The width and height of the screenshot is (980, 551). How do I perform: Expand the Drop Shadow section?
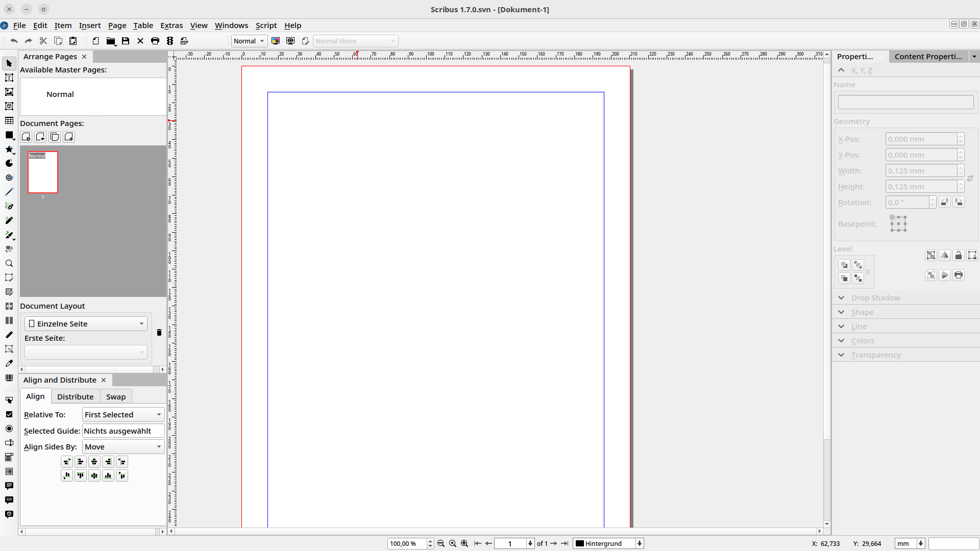click(841, 298)
